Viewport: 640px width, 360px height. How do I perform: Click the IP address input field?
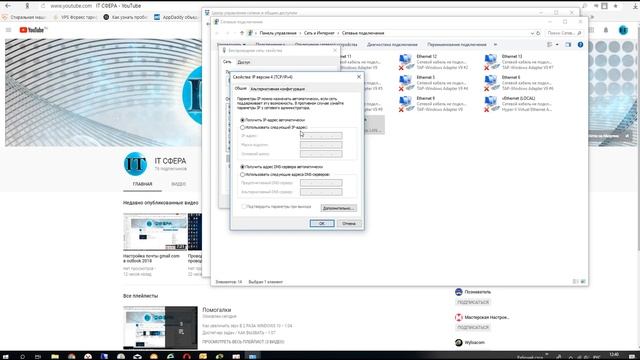321,136
